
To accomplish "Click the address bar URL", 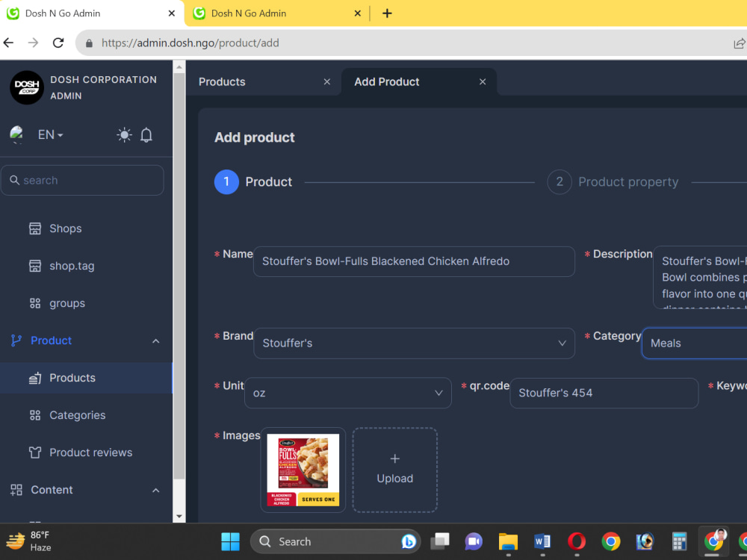I will point(190,43).
